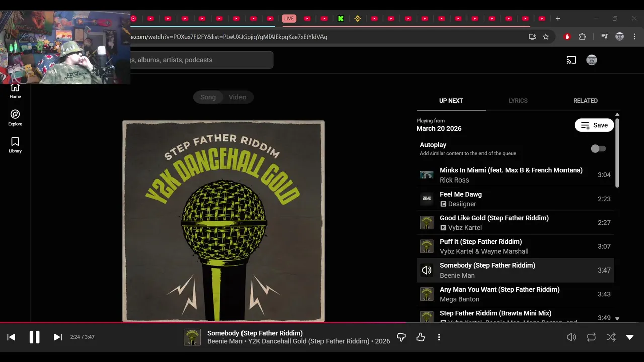The height and width of the screenshot is (362, 644).
Task: Switch to the Lyrics tab
Action: [518, 101]
